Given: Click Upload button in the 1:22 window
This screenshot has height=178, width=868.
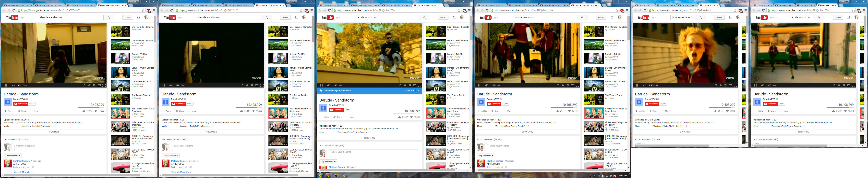Looking at the screenshot, I should coord(128,18).
